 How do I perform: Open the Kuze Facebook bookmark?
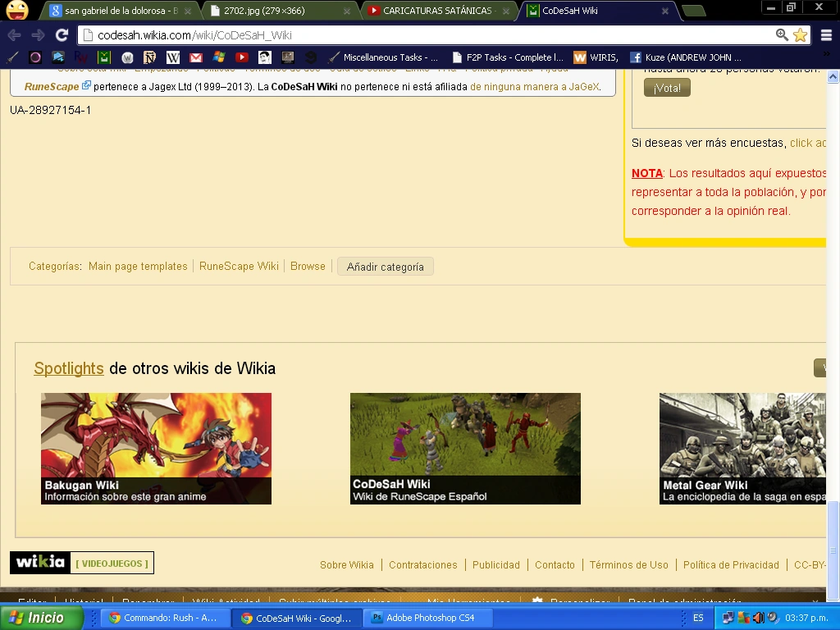point(686,57)
